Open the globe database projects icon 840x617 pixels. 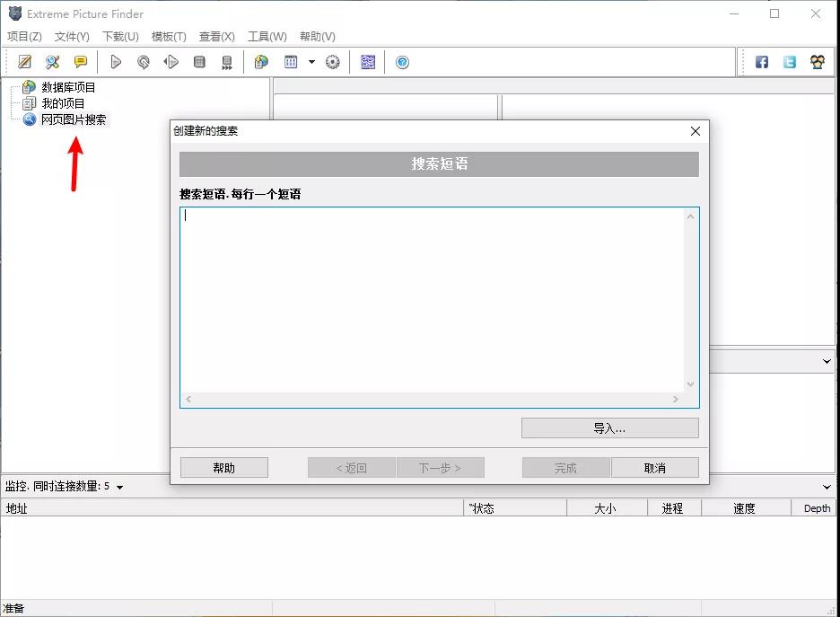click(x=261, y=62)
